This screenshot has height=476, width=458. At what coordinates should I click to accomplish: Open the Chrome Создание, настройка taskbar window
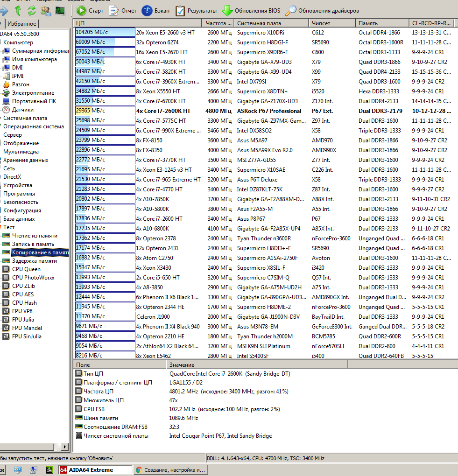[171, 469]
